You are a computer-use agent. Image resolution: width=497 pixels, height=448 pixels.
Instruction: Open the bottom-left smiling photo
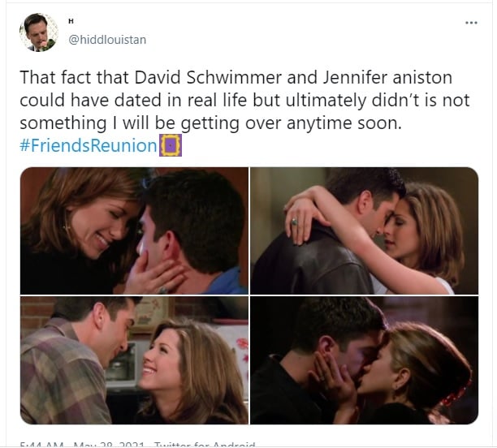(134, 360)
